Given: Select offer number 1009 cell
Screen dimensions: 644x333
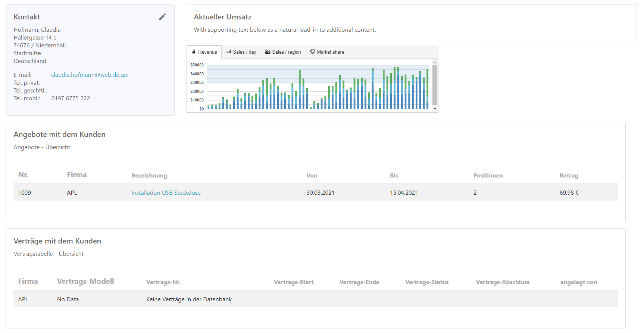Looking at the screenshot, I should click(25, 192).
